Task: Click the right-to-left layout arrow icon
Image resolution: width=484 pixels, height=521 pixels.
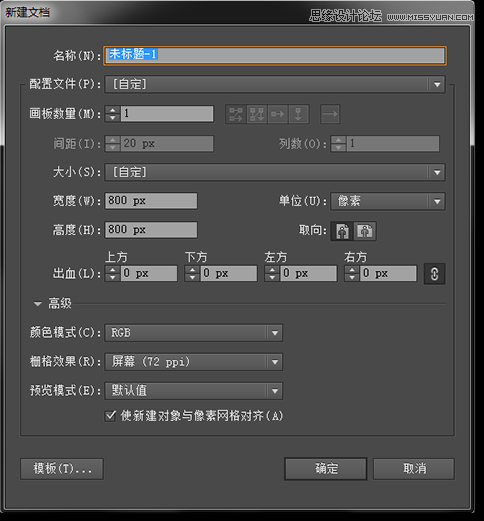Action: (330, 114)
